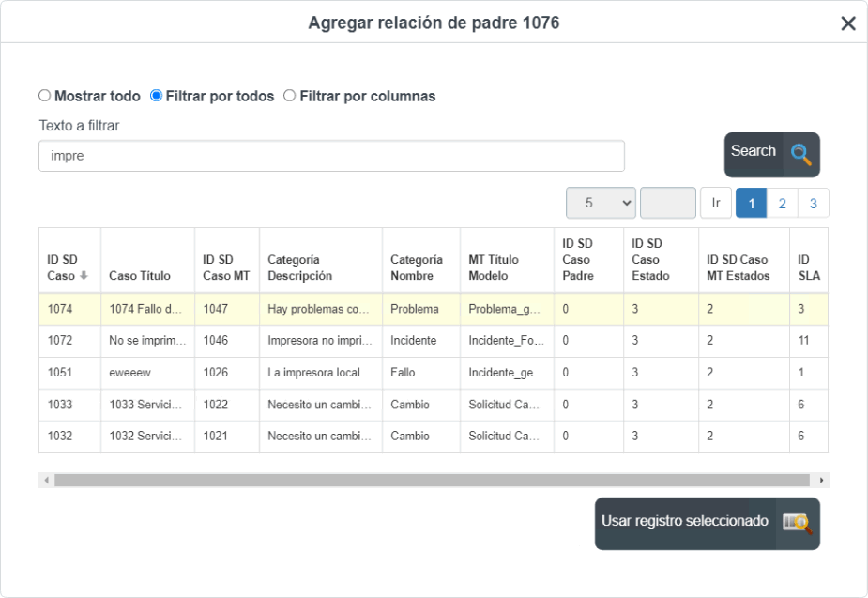Click the SLA value 11 cell
Viewport: 868px width, 598px height.
809,341
